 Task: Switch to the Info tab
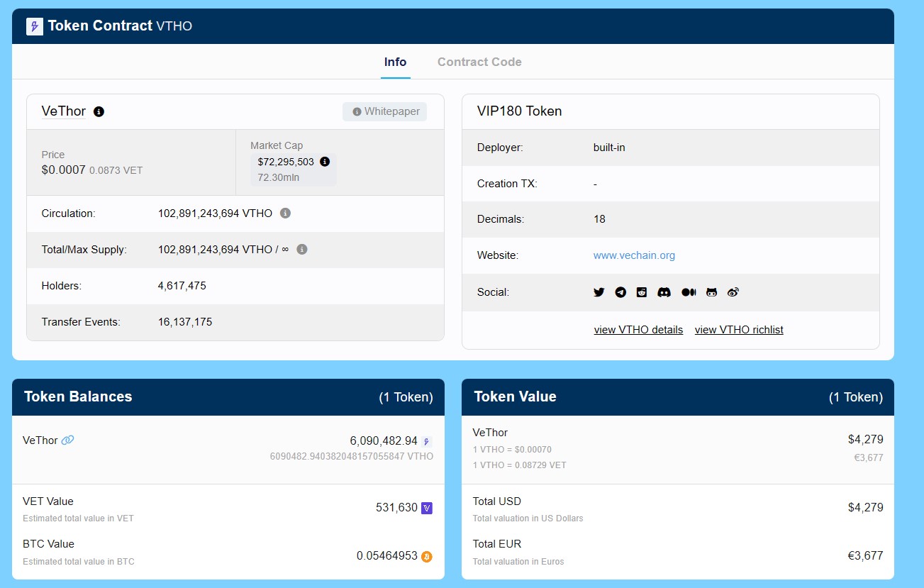(395, 62)
